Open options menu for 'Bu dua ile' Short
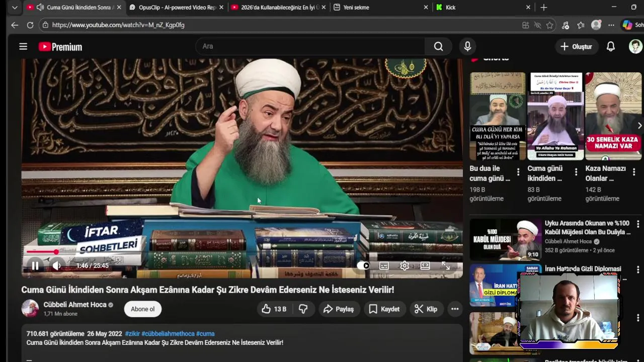The width and height of the screenshot is (644, 362). 518,172
